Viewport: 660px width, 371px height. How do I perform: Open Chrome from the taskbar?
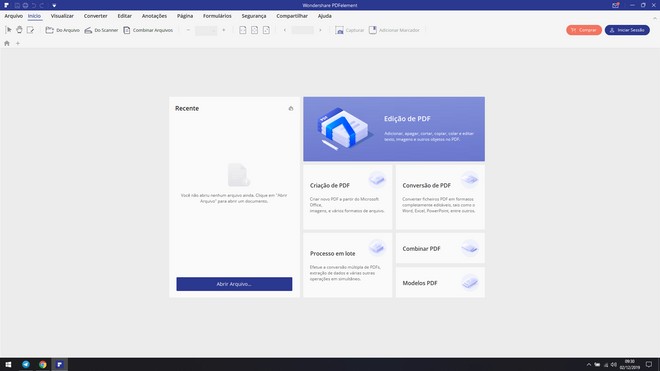43,365
